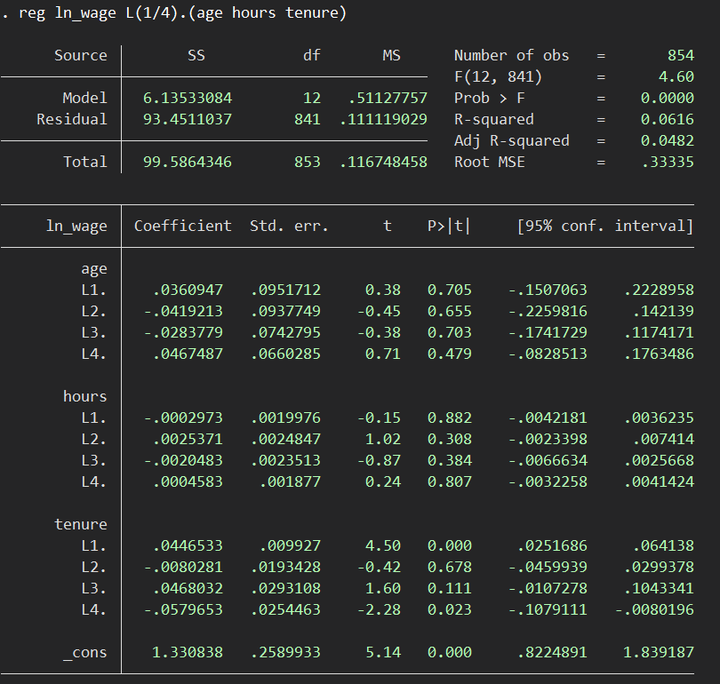Select age L4 coefficient .0467487
Screen dimensions: 720x684
click(x=188, y=354)
